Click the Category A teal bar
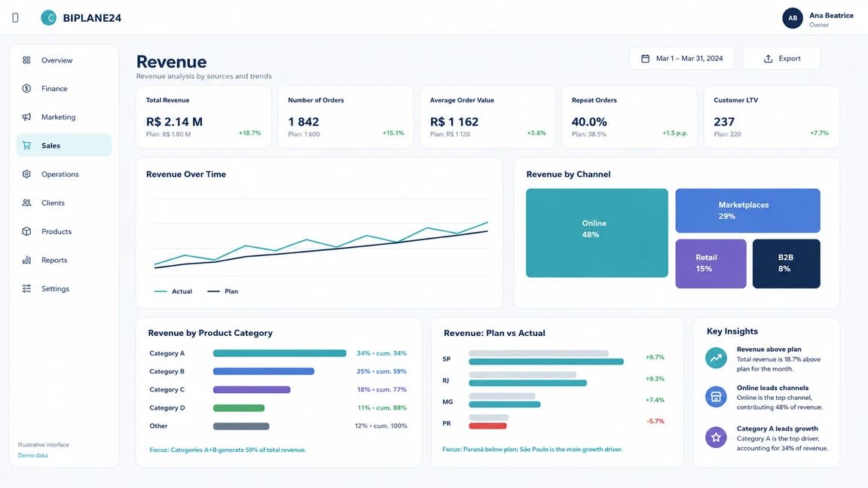Screen dimensions: 868x488 pos(280,353)
